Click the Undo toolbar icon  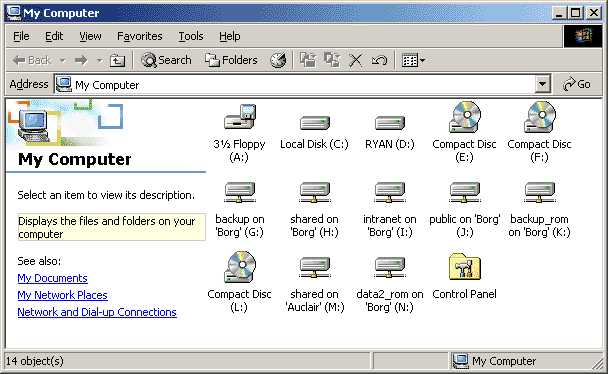[379, 60]
